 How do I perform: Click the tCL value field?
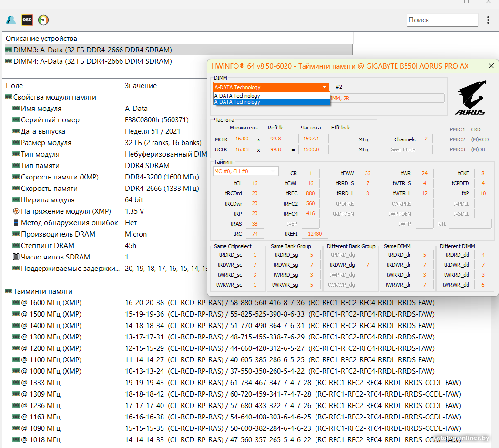pos(255,183)
